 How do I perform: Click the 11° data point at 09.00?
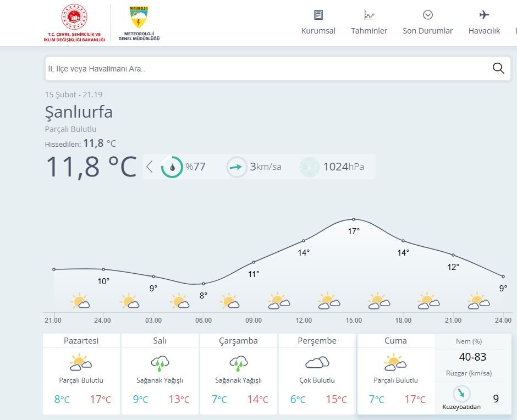coord(254,262)
